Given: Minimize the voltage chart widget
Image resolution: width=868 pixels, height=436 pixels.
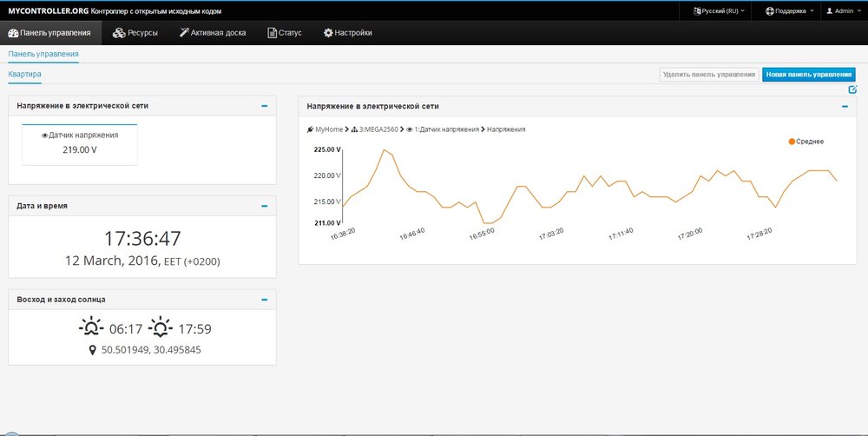Looking at the screenshot, I should tap(845, 106).
